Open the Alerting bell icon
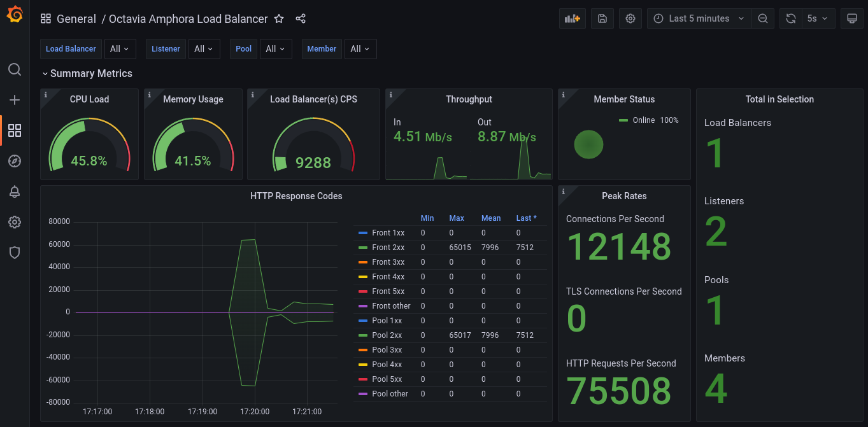This screenshot has width=868, height=427. (x=15, y=192)
